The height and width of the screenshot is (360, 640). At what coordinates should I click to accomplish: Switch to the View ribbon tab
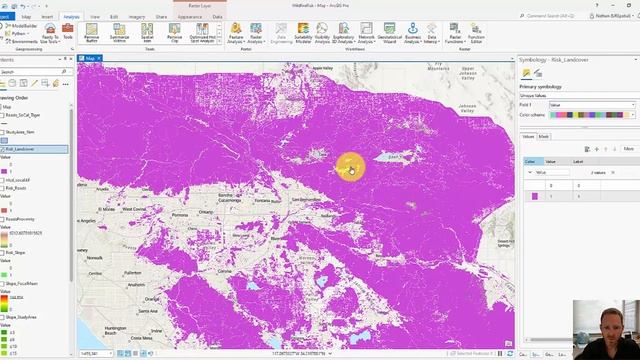(x=95, y=17)
